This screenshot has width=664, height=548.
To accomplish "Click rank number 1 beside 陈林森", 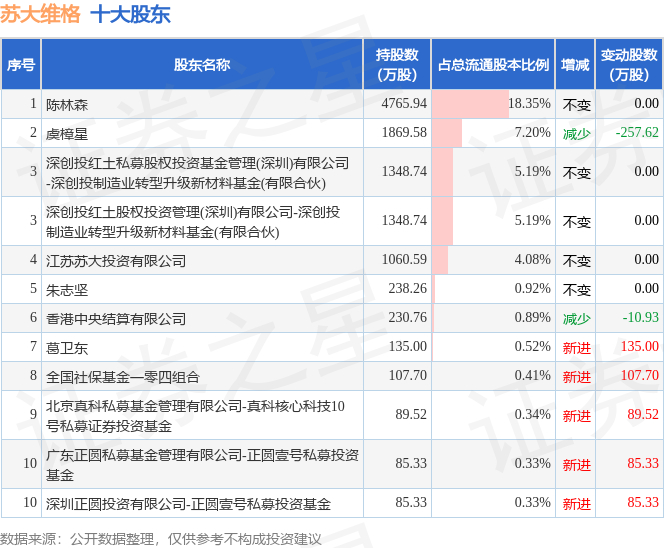I will point(33,103).
